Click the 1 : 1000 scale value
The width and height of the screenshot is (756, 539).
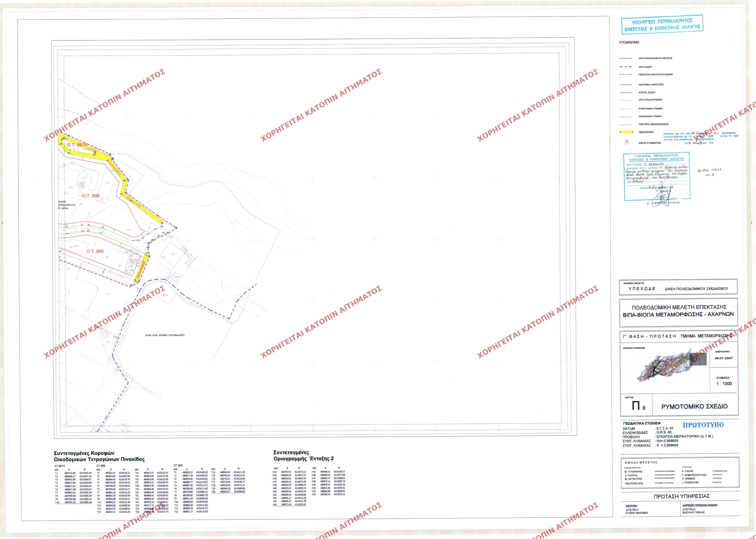[x=724, y=384]
